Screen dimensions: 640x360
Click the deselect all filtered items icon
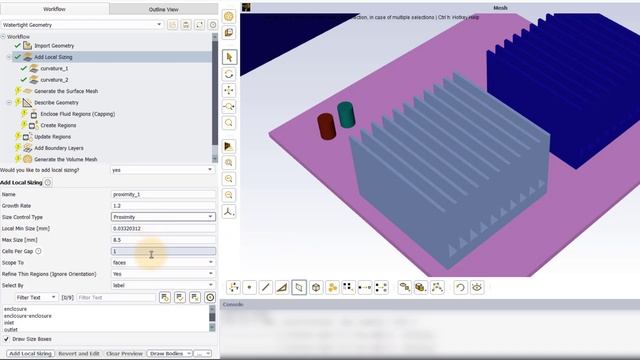[x=195, y=298]
